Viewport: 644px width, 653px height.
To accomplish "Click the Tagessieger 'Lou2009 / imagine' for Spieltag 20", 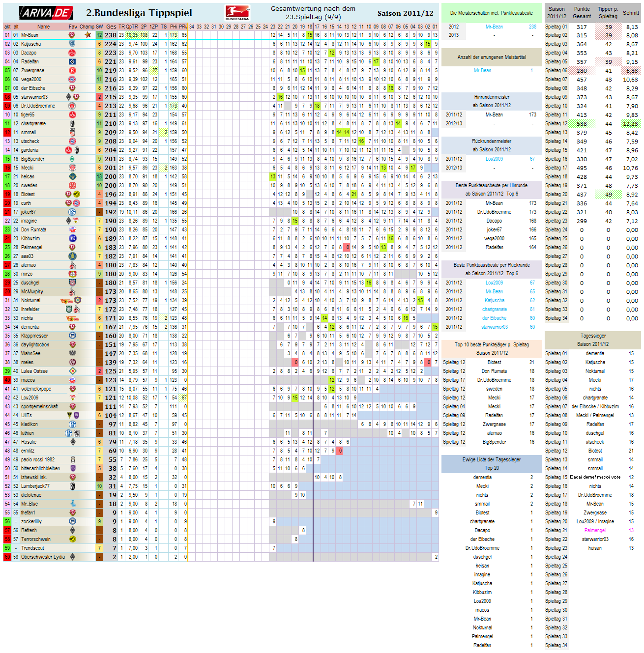I will (x=595, y=521).
